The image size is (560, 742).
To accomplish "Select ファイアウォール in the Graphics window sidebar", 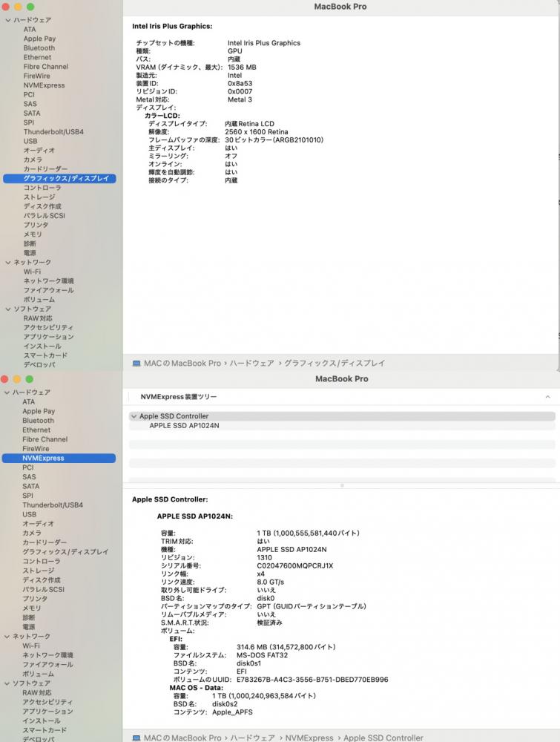I will [x=49, y=290].
